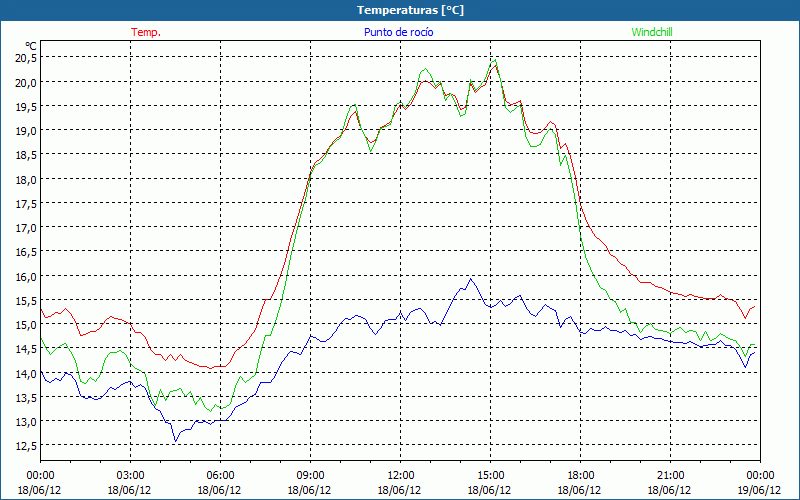
Task: Click the 00:00 19/06/12 time label
Action: [x=760, y=483]
